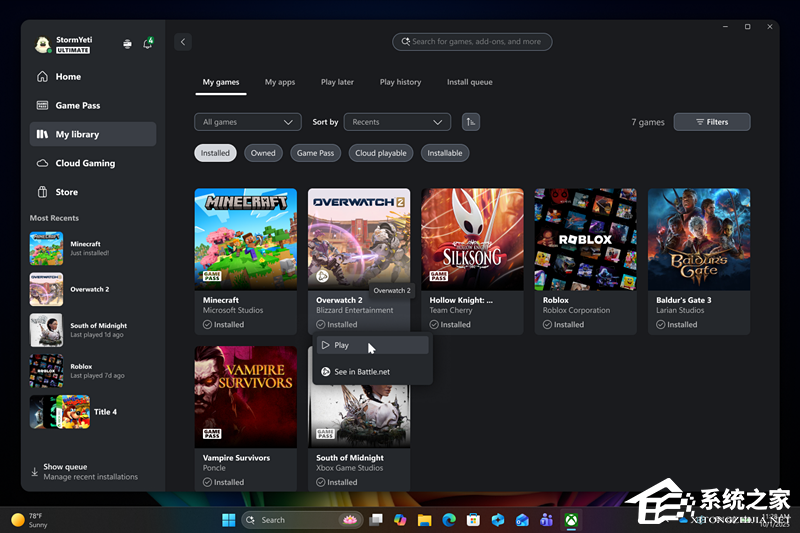The height and width of the screenshot is (533, 800).
Task: Toggle the Cloud playable filter chip
Action: point(381,153)
